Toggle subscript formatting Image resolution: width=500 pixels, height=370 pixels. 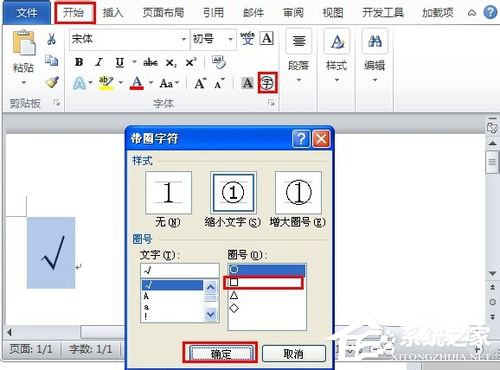coord(171,63)
